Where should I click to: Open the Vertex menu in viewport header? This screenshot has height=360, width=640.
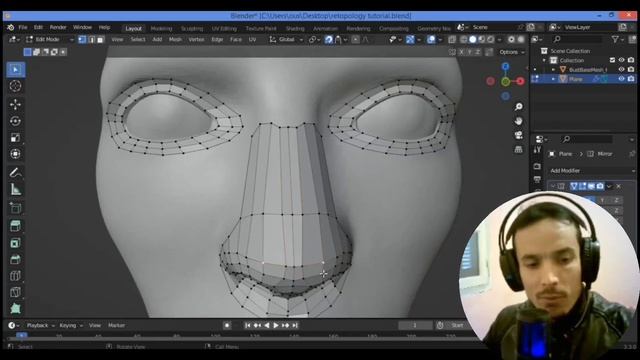click(196, 40)
